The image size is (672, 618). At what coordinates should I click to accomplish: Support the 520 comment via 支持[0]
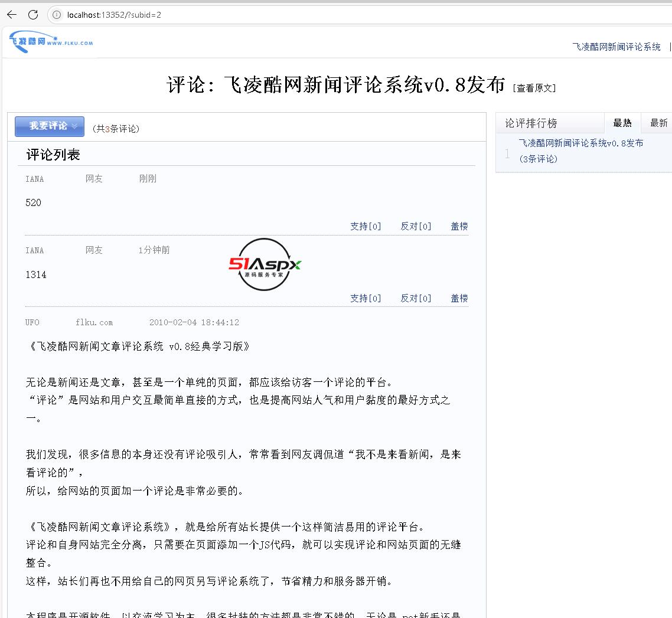(x=365, y=226)
